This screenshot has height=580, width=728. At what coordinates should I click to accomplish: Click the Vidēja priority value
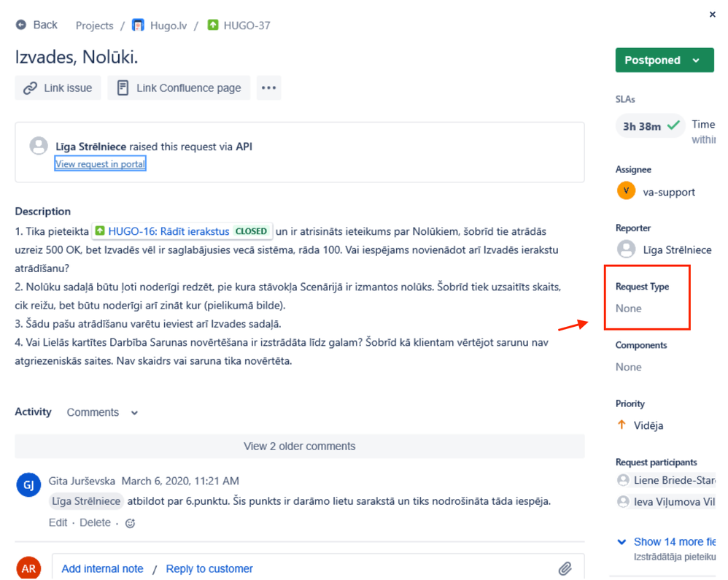pyautogui.click(x=648, y=425)
